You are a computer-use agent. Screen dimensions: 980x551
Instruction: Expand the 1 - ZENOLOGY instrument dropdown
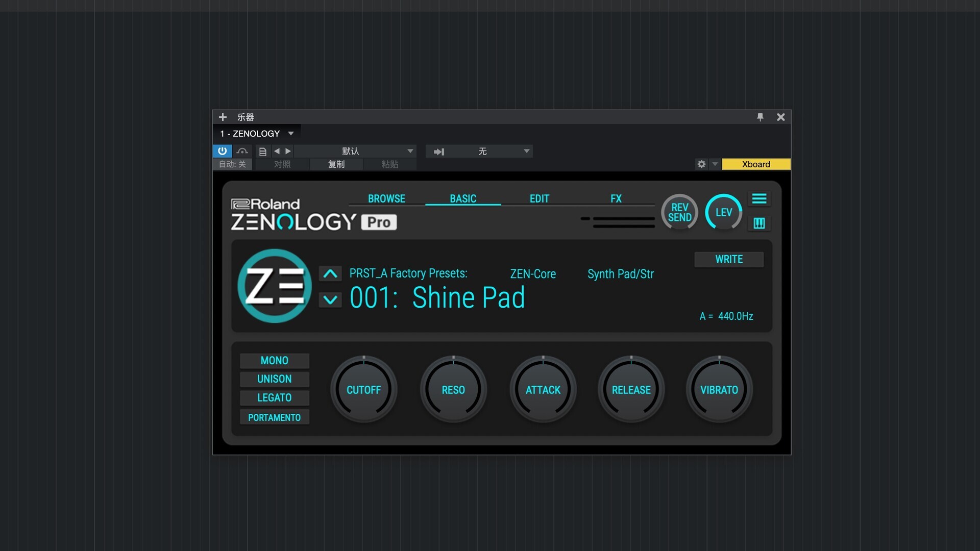tap(291, 134)
